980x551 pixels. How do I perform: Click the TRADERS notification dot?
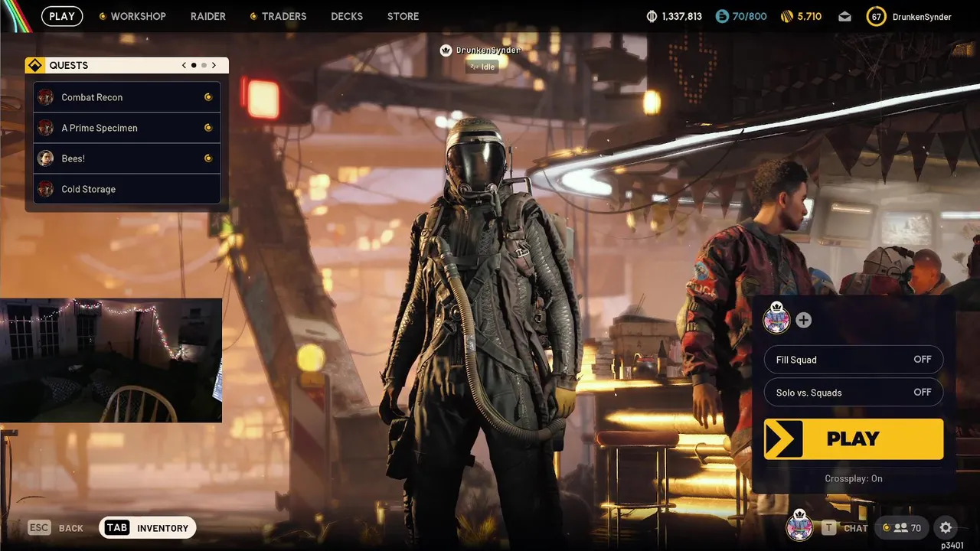(x=253, y=16)
